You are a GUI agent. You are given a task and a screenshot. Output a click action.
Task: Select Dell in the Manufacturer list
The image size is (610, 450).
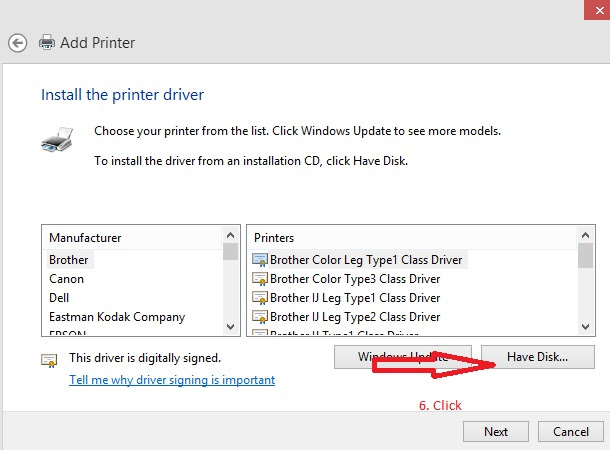click(x=59, y=298)
